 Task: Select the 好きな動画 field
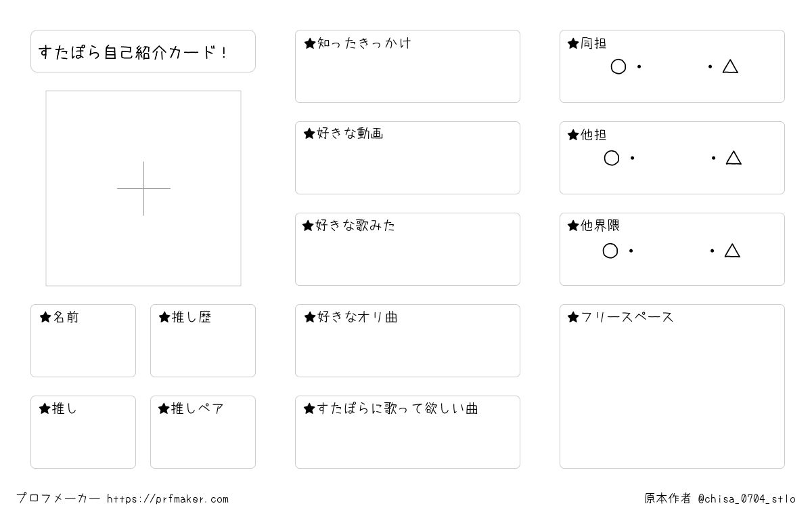click(407, 158)
